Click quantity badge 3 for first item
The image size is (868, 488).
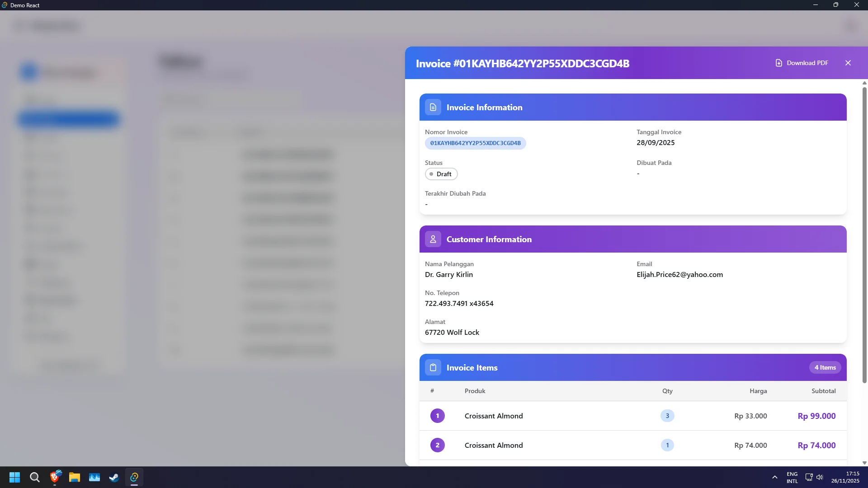tap(667, 416)
